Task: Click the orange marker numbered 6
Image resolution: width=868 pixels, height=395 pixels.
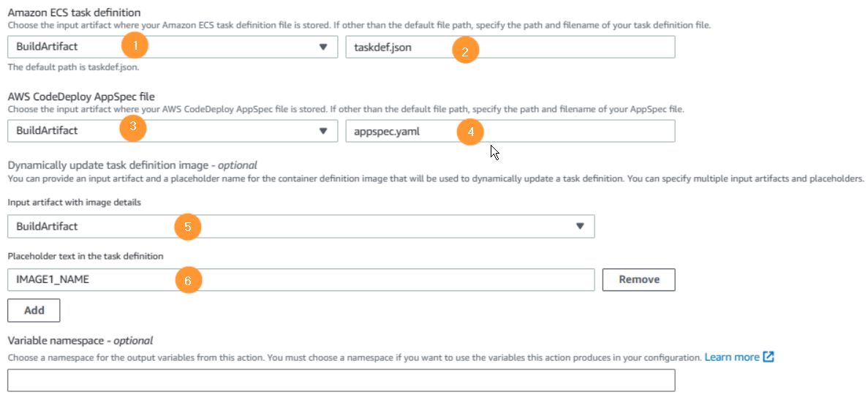Action: (x=188, y=281)
